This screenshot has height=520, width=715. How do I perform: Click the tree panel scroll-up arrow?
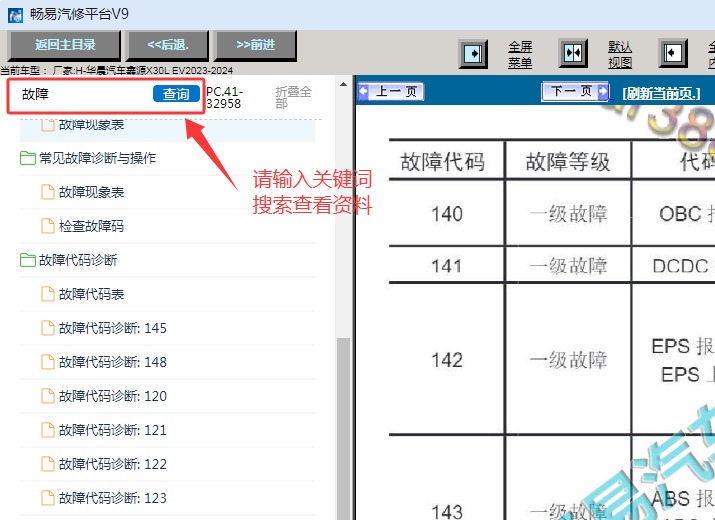(343, 84)
